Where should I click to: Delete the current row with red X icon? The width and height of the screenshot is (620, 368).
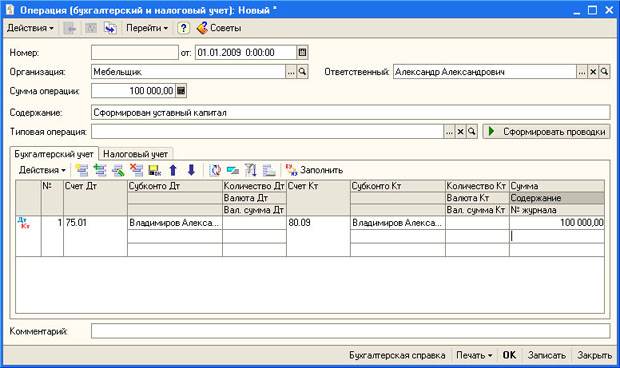[x=136, y=170]
